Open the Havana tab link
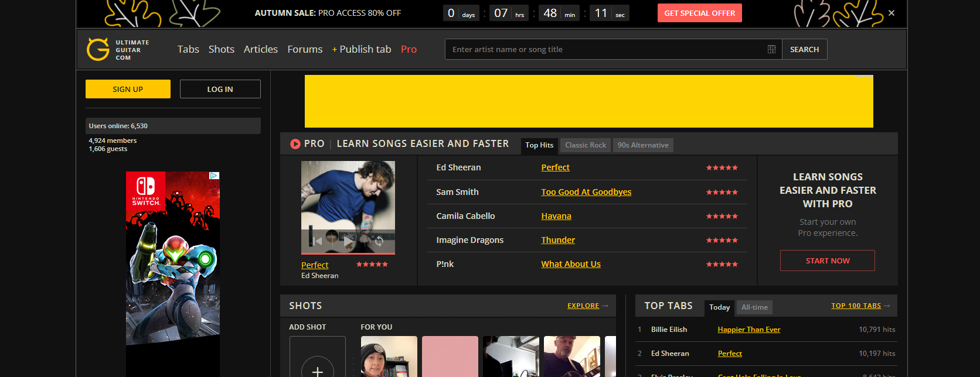980x377 pixels. click(x=556, y=216)
